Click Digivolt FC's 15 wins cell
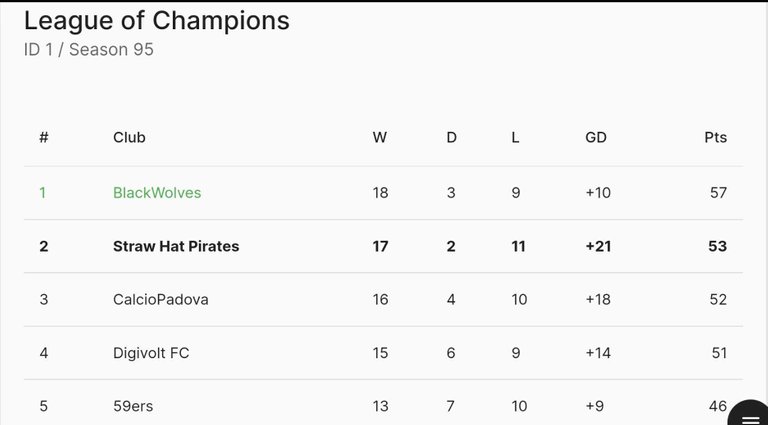This screenshot has height=425, width=768. 380,353
